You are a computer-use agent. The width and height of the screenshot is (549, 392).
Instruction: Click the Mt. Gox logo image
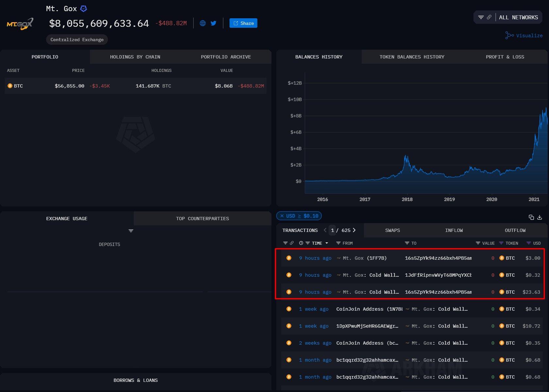pos(20,24)
